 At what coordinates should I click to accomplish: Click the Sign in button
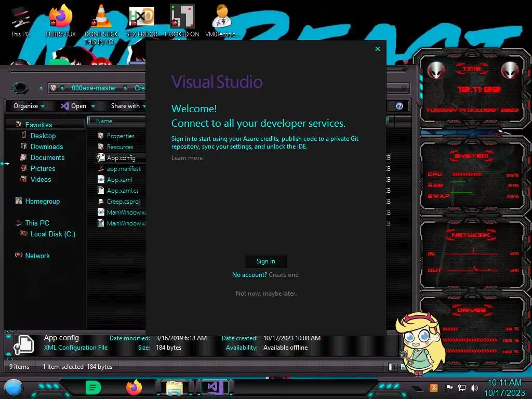click(266, 261)
